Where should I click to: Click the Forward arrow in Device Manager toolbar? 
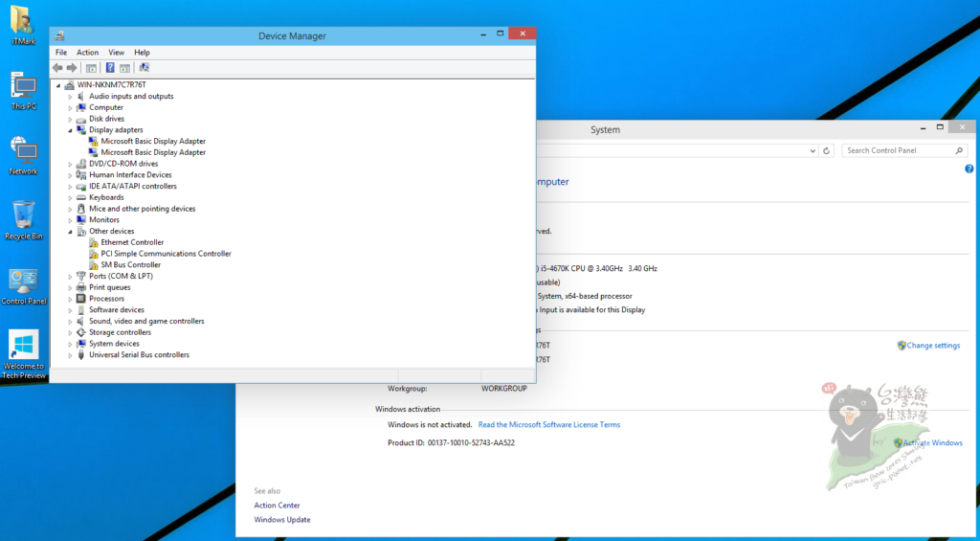(72, 68)
